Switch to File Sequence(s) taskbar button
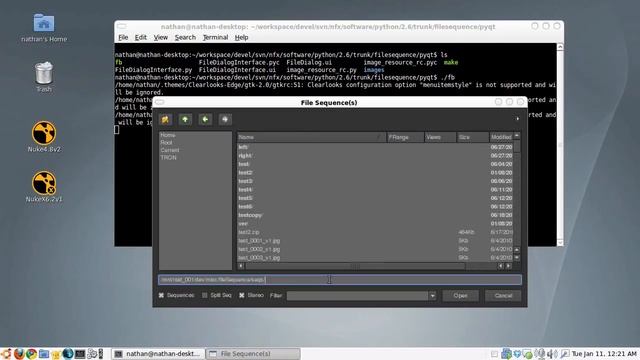This screenshot has width=640, height=360. [253, 354]
